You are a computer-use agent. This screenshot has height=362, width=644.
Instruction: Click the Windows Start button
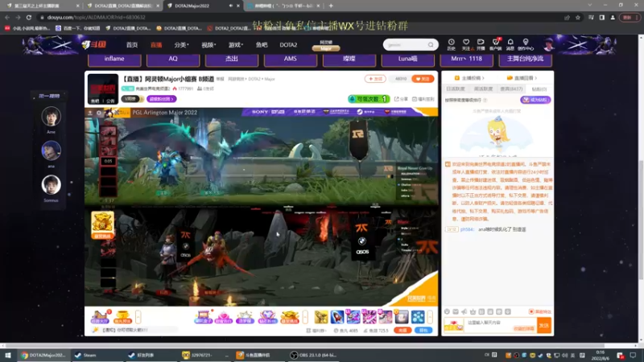8,356
